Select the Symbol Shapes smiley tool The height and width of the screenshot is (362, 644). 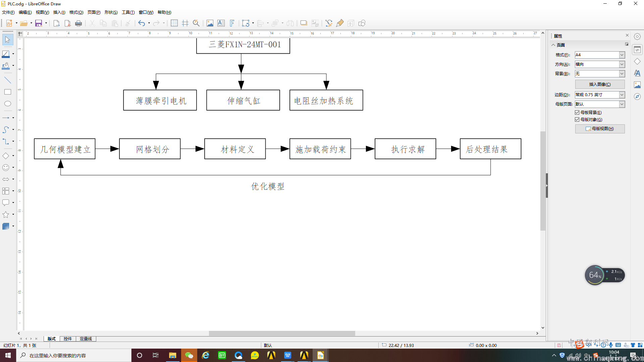(6, 167)
